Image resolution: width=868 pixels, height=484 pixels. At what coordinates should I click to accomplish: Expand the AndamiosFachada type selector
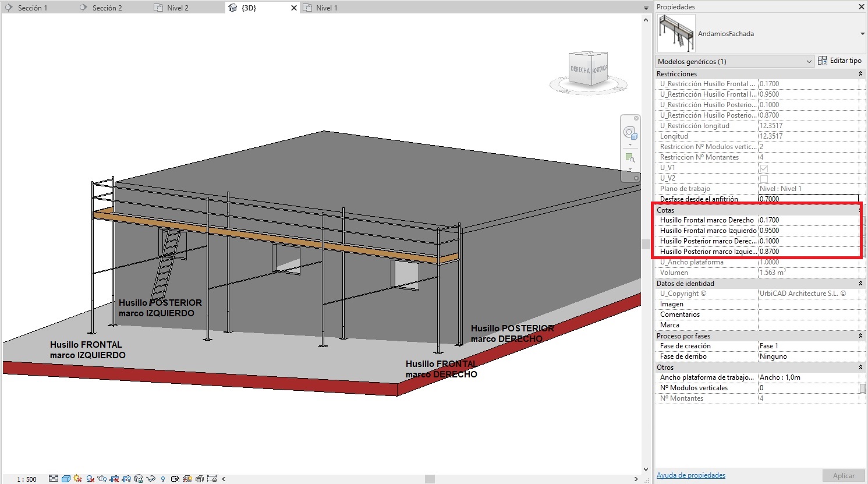pos(862,34)
